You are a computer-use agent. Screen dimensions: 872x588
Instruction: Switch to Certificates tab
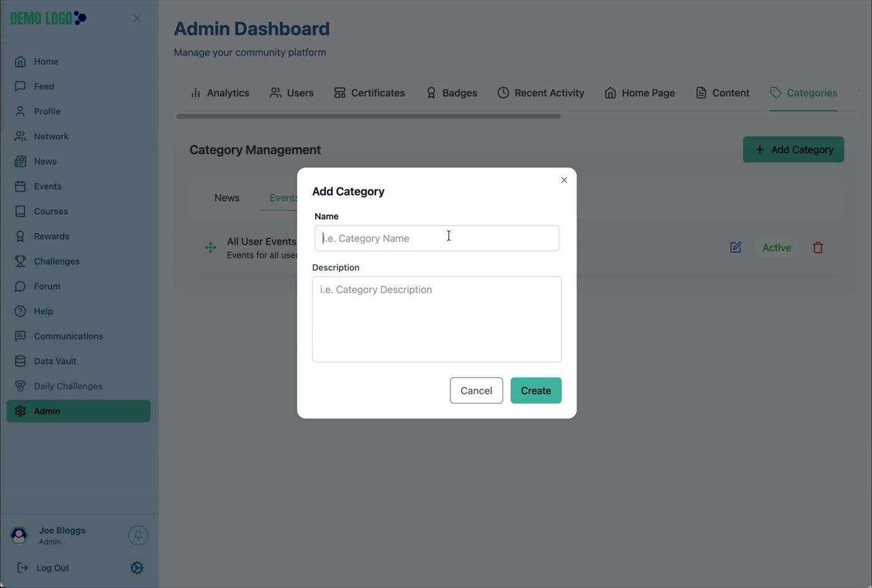[369, 93]
